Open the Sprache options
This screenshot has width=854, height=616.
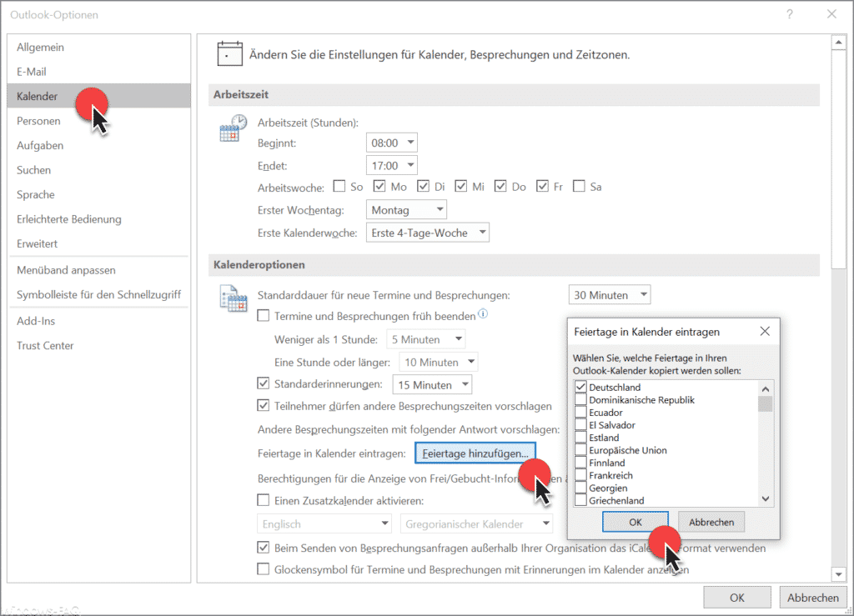click(x=99, y=194)
